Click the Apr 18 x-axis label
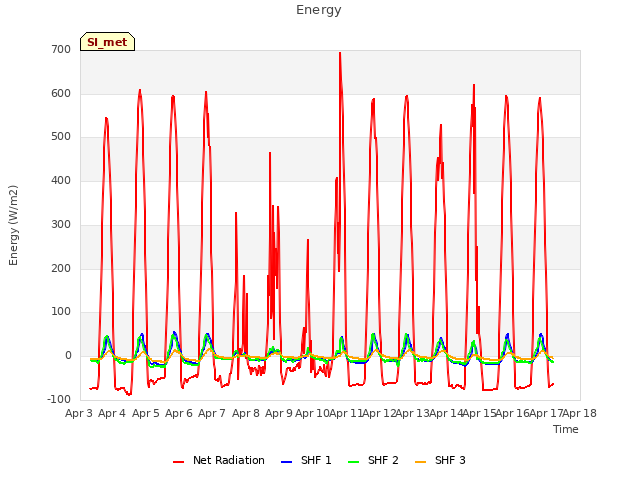The width and height of the screenshot is (640, 480). [x=580, y=413]
